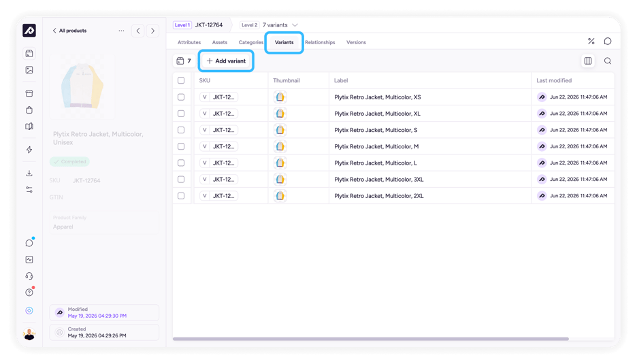Switch to the Categories tab

(x=250, y=42)
